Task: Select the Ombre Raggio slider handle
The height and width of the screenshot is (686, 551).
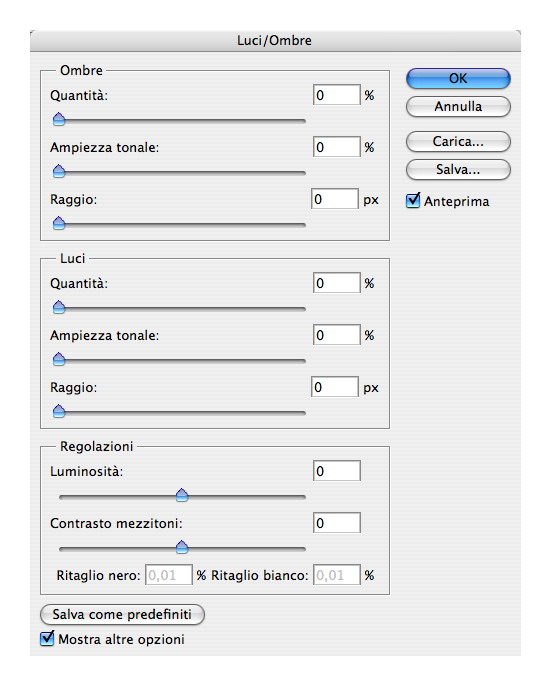Action: pyautogui.click(x=59, y=223)
